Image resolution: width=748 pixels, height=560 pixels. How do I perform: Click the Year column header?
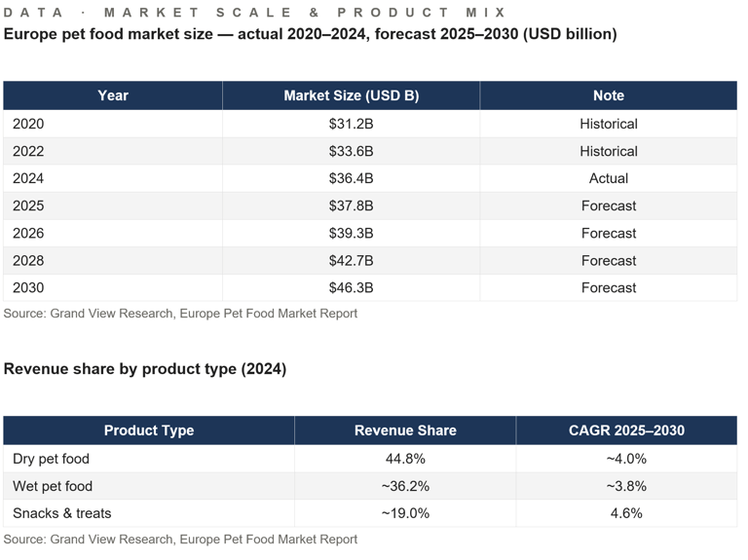[113, 95]
